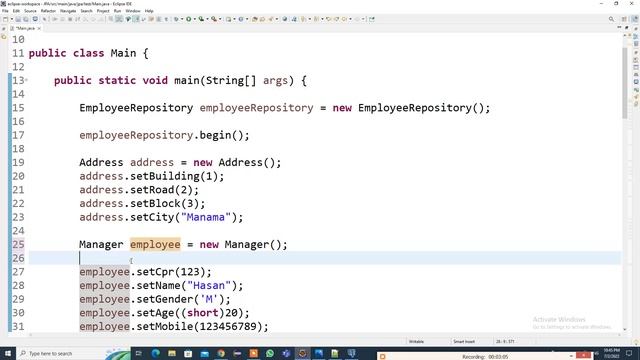The image size is (640, 360).
Task: Open Microsoft Store from taskbar
Action: click(188, 353)
